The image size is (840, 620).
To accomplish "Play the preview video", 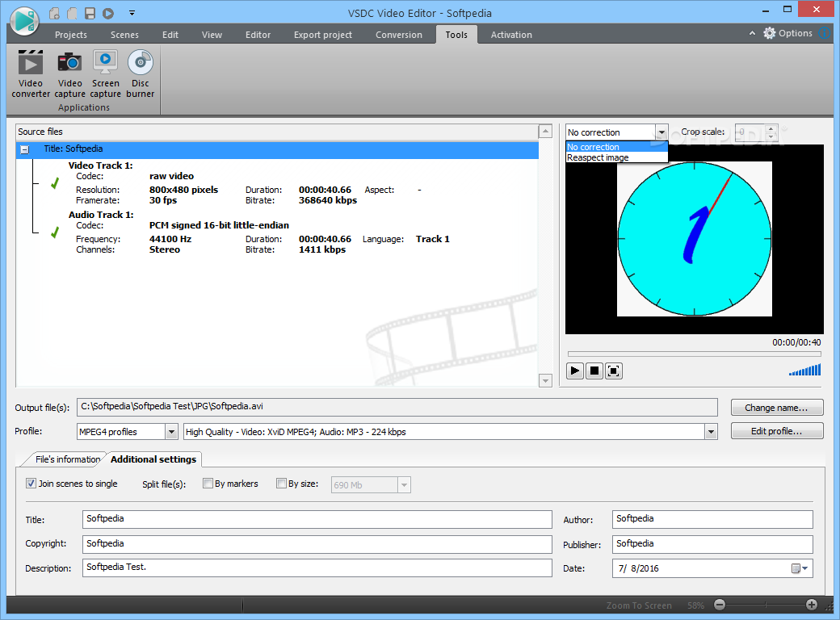I will pos(575,371).
